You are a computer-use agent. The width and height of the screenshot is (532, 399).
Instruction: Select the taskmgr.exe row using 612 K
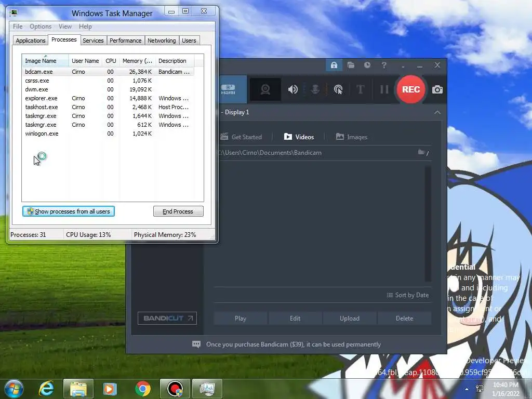[x=108, y=125]
